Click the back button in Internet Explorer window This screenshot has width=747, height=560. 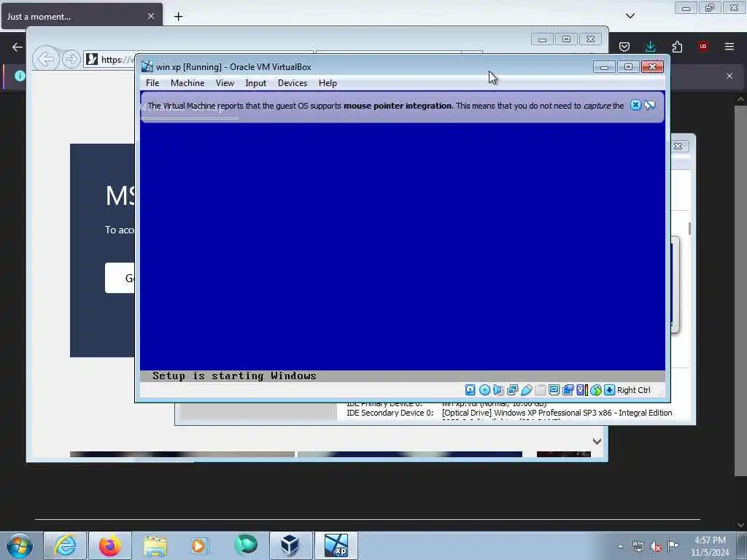46,59
